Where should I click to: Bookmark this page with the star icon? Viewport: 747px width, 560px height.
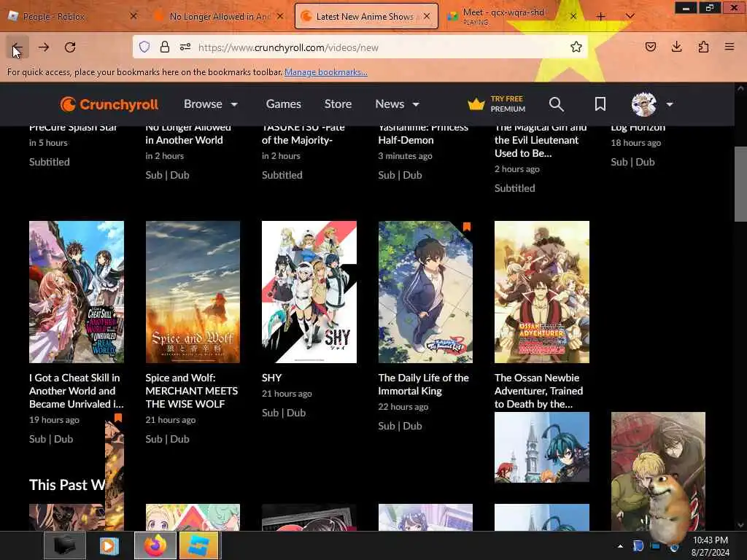[576, 47]
